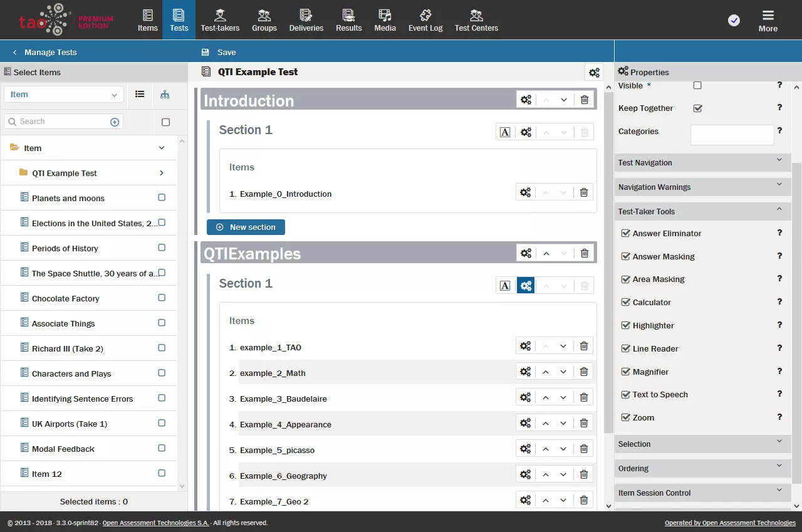Screen dimensions: 802x532
Task: Move Example_4_Appearance down
Action: click(x=564, y=423)
